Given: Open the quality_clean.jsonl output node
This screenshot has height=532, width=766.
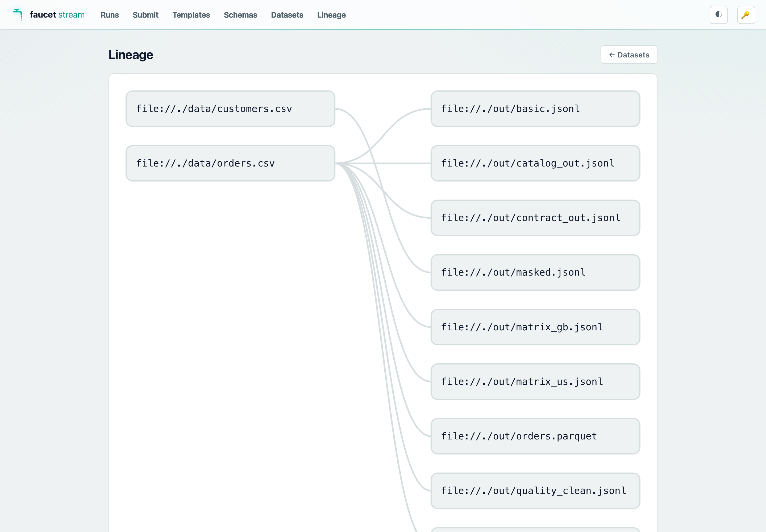Looking at the screenshot, I should pyautogui.click(x=535, y=491).
